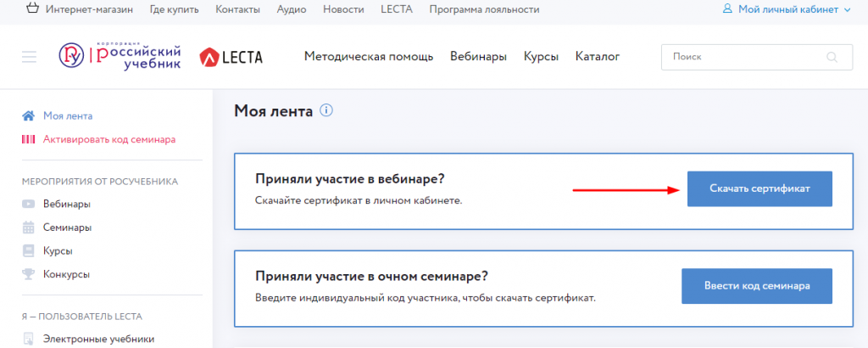Click heading Приняли участие в вебинаре?
This screenshot has width=868, height=348.
coord(350,179)
